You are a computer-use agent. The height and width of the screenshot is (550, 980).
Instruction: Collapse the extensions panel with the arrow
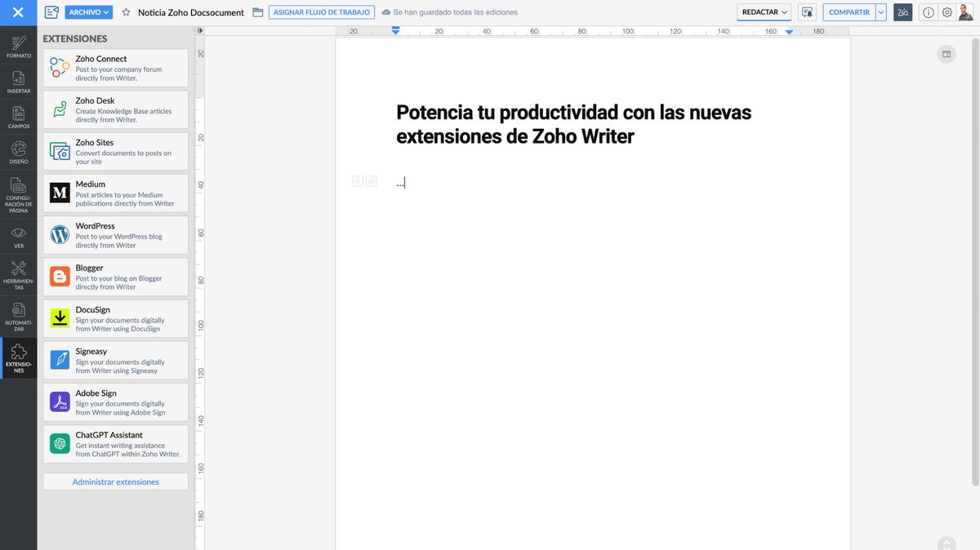[x=200, y=31]
